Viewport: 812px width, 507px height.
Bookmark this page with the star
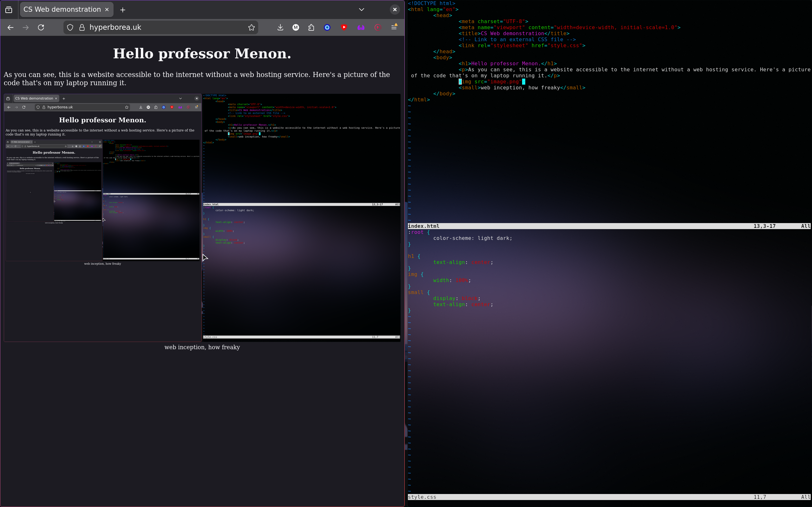(x=251, y=28)
